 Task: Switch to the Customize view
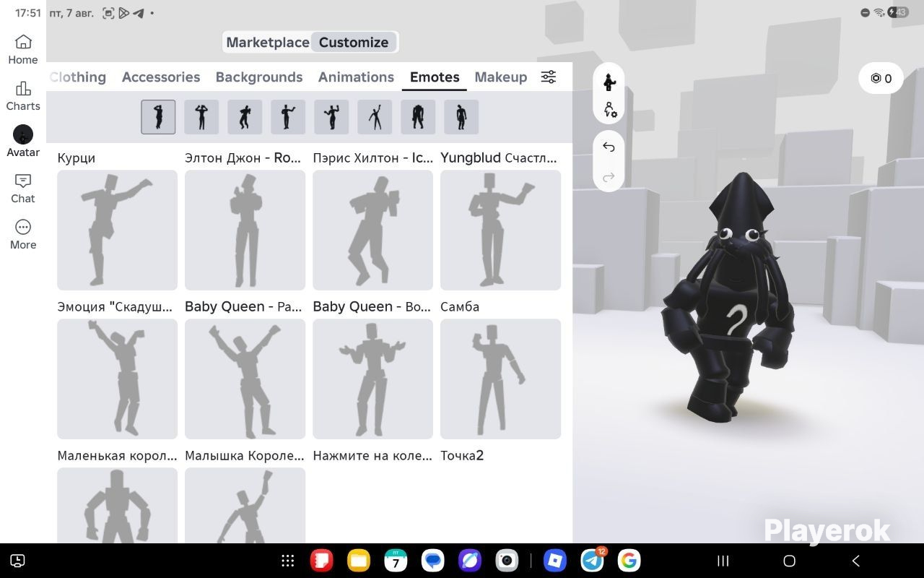[x=354, y=43]
